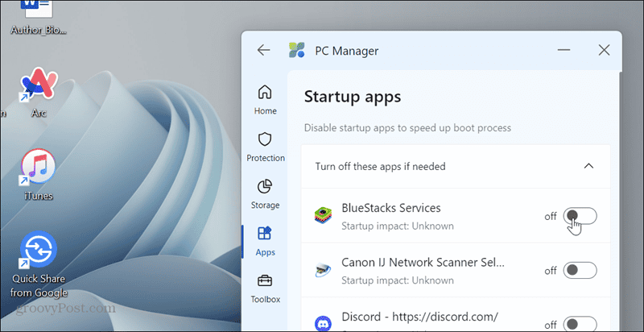Select the Arc desktop shortcut
Screen dimensions: 644x332
[x=39, y=93]
